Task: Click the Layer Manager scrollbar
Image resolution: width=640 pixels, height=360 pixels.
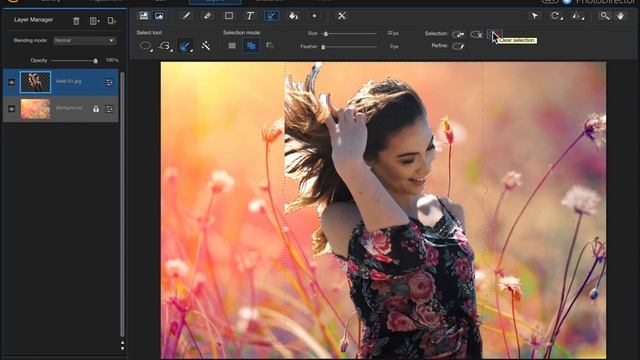Action: 122,204
